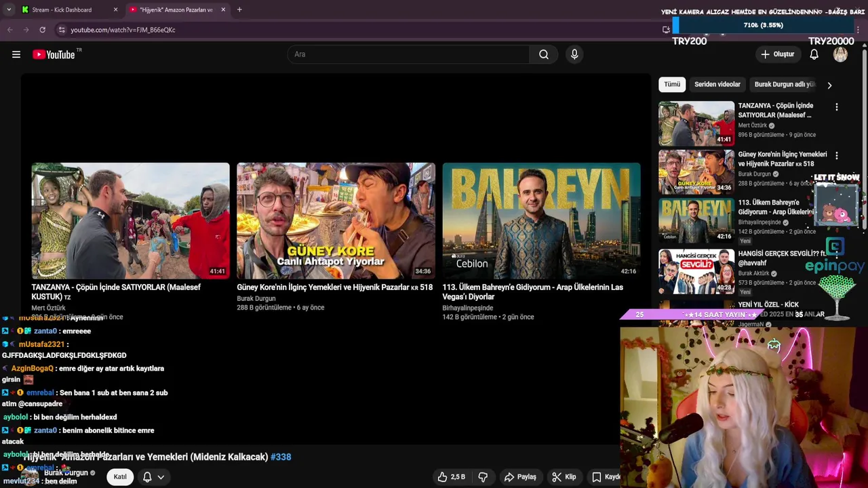
Task: Focus the YouTube Ara search field
Action: click(409, 54)
